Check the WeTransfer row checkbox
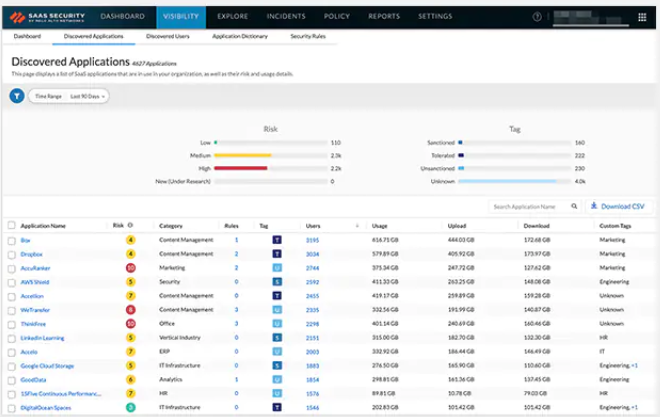This screenshot has width=660, height=417. pos(11,311)
